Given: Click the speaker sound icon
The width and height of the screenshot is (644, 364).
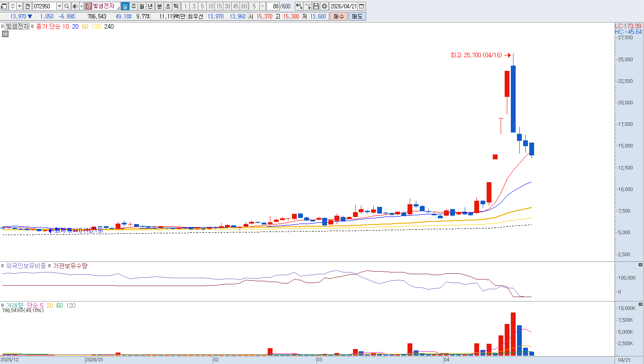Looking at the screenshot, I should coord(75,6).
